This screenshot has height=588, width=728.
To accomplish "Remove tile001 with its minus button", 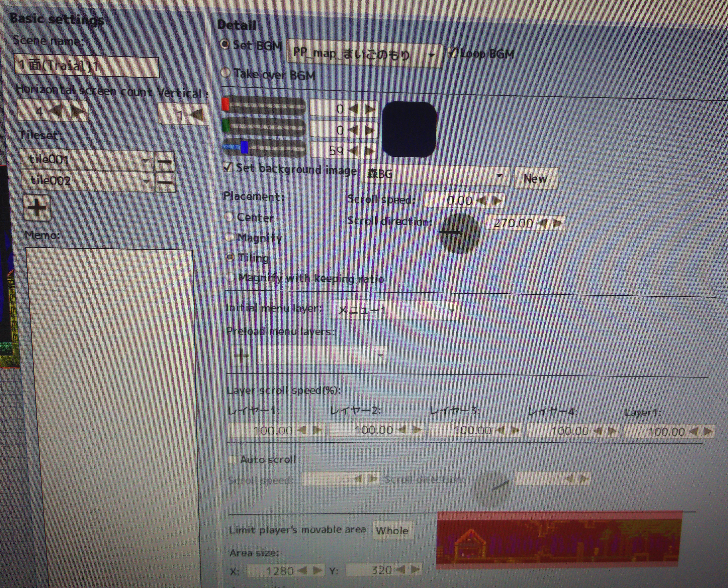I will tap(165, 161).
